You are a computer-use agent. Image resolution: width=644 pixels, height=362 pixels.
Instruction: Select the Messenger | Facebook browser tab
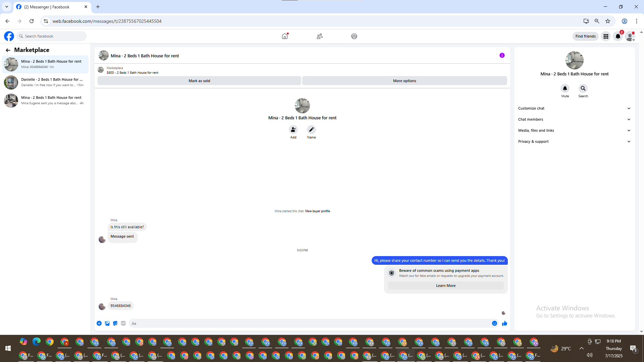click(x=52, y=7)
